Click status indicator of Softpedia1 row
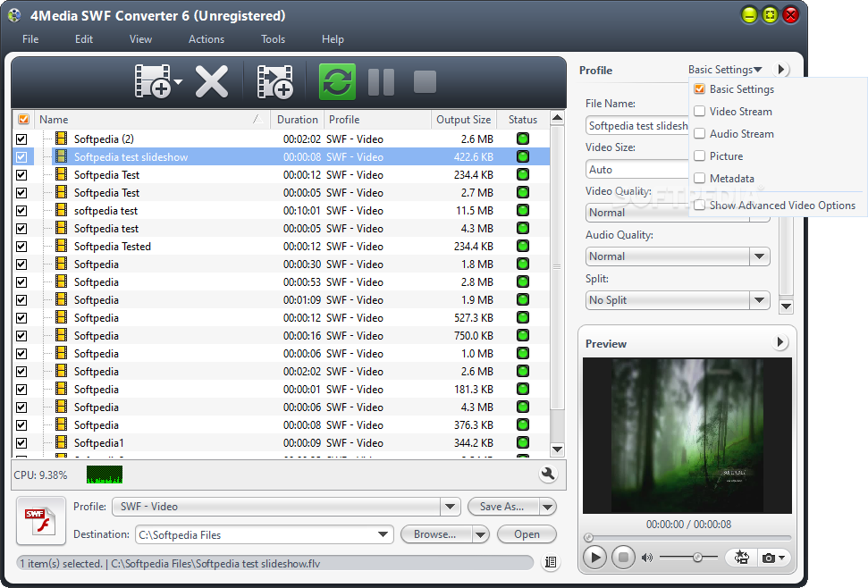The image size is (868, 588). [x=523, y=442]
